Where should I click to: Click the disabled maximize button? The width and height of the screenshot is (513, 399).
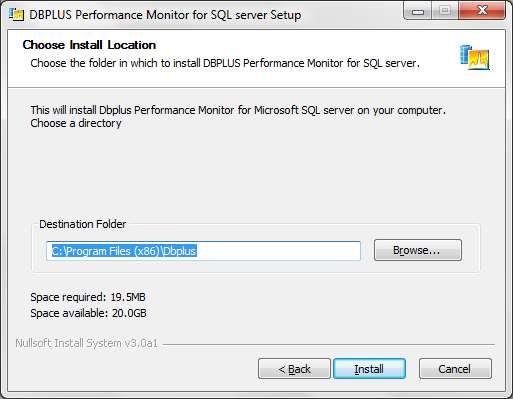(x=445, y=11)
